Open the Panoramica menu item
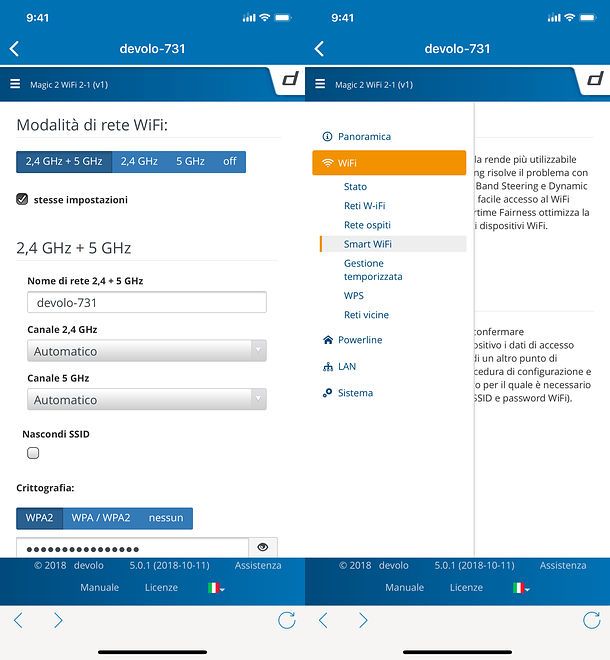Viewport: 610px width, 660px height. (x=364, y=136)
